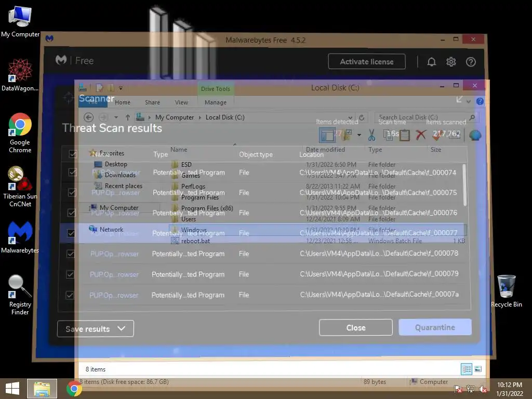Open the Customize Quick Access Toolbar dropdown

point(121,88)
